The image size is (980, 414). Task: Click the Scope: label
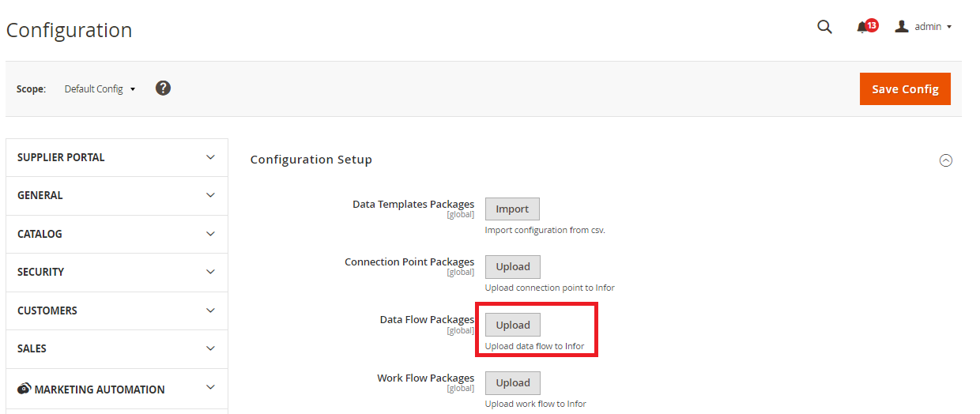tap(32, 89)
